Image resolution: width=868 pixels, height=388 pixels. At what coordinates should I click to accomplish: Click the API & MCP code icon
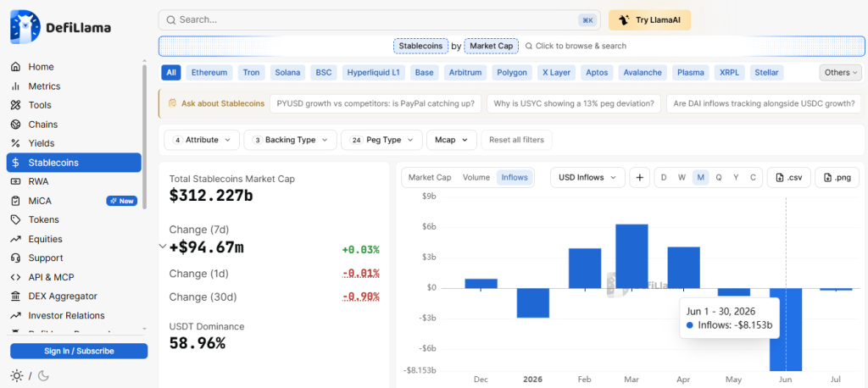[x=16, y=277]
